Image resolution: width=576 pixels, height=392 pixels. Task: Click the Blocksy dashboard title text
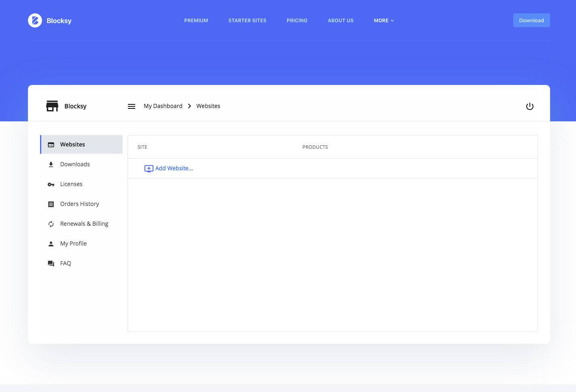click(75, 106)
